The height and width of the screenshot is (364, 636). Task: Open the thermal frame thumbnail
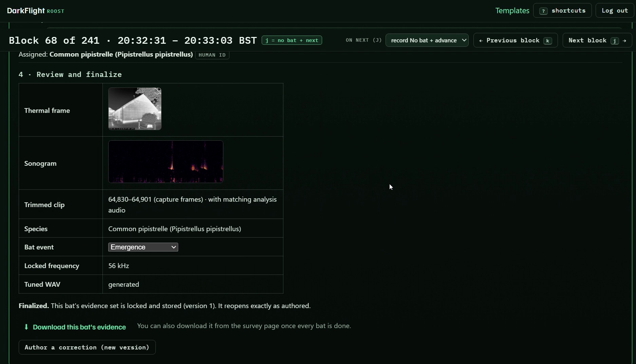click(x=135, y=109)
